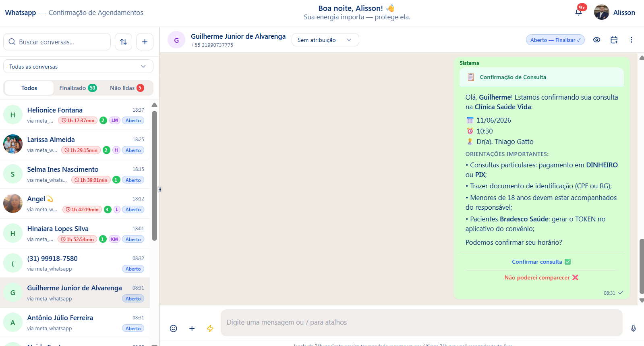Click Aberto status on (31) 99918-7580
Screen dimensions: 644x346
point(133,269)
